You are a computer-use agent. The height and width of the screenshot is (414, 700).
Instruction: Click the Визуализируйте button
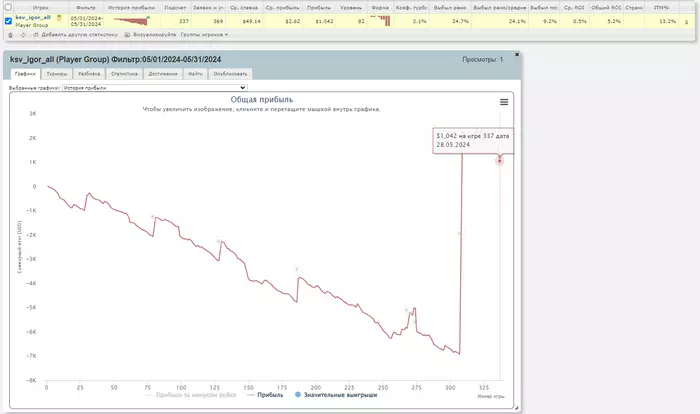click(150, 35)
